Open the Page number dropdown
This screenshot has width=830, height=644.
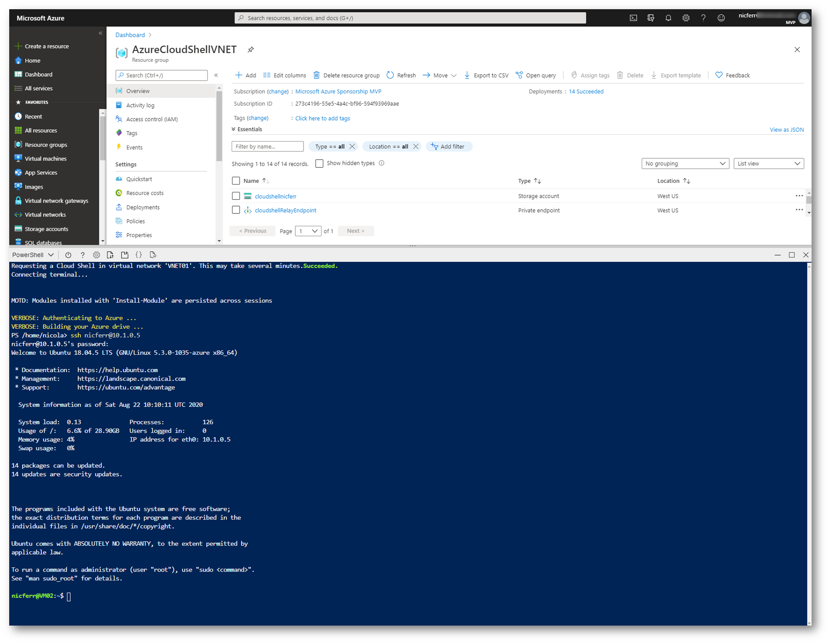[x=308, y=231]
